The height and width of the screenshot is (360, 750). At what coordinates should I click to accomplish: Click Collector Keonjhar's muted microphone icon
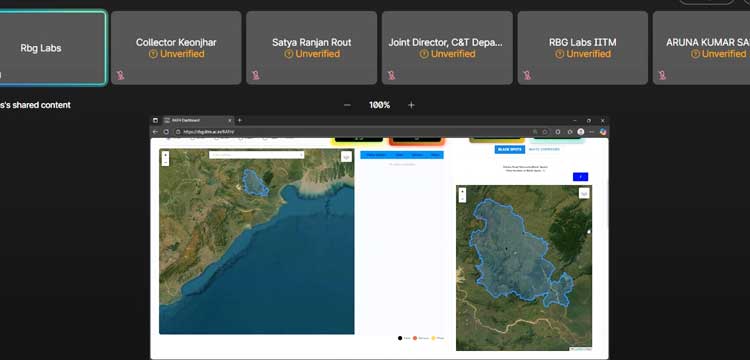(120, 75)
